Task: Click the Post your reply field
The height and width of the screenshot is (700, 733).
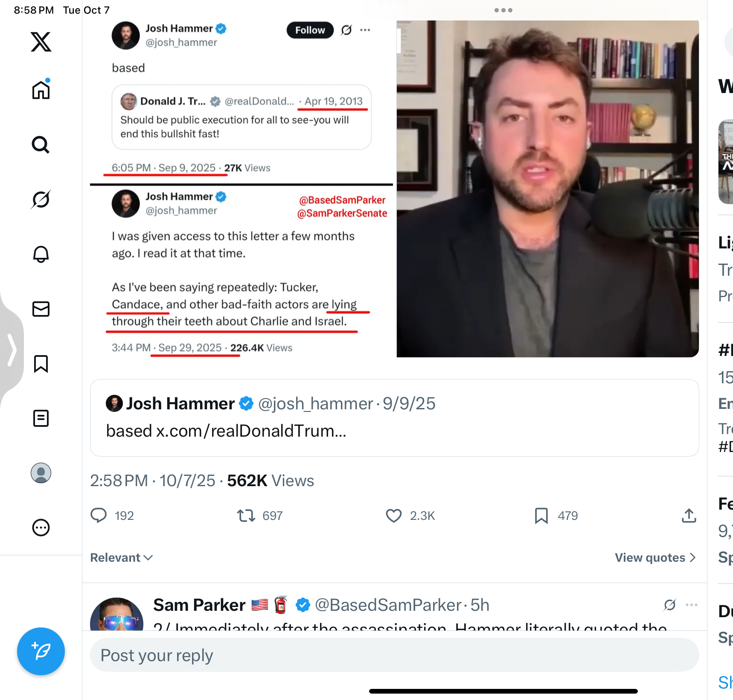Action: coord(394,655)
